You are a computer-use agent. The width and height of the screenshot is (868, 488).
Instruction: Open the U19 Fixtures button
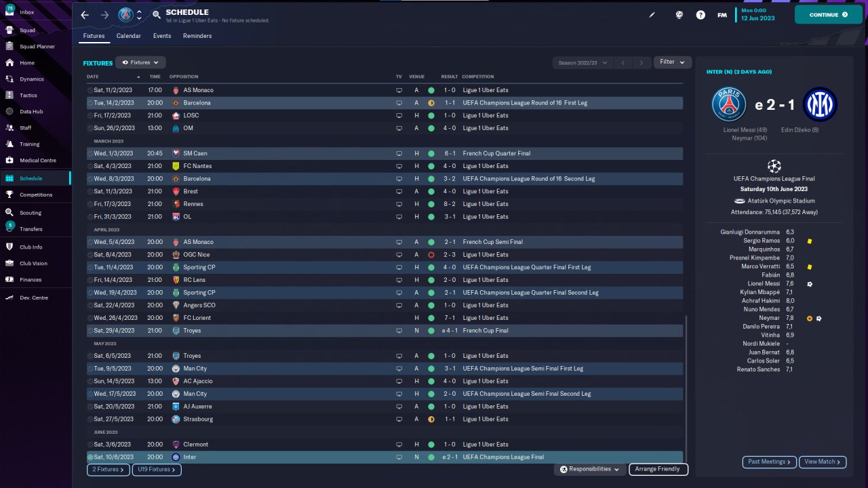click(157, 469)
